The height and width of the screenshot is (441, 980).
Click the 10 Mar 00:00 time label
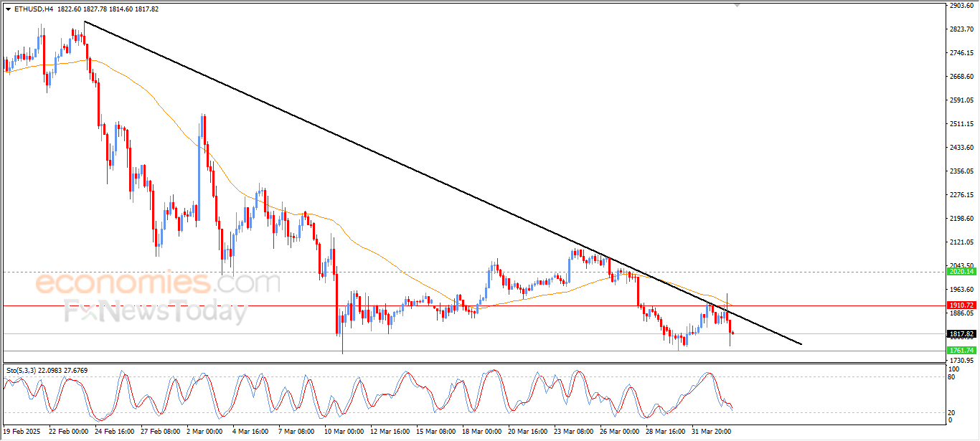(344, 432)
